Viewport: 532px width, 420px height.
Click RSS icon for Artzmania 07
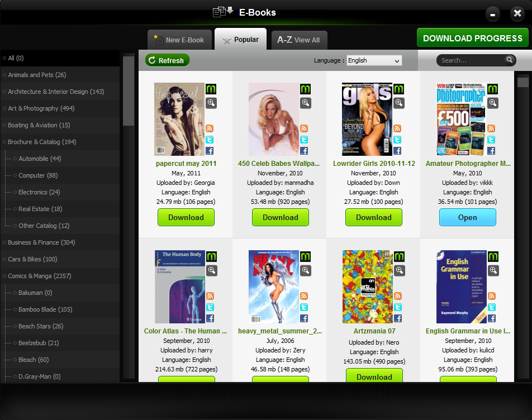[x=398, y=296]
